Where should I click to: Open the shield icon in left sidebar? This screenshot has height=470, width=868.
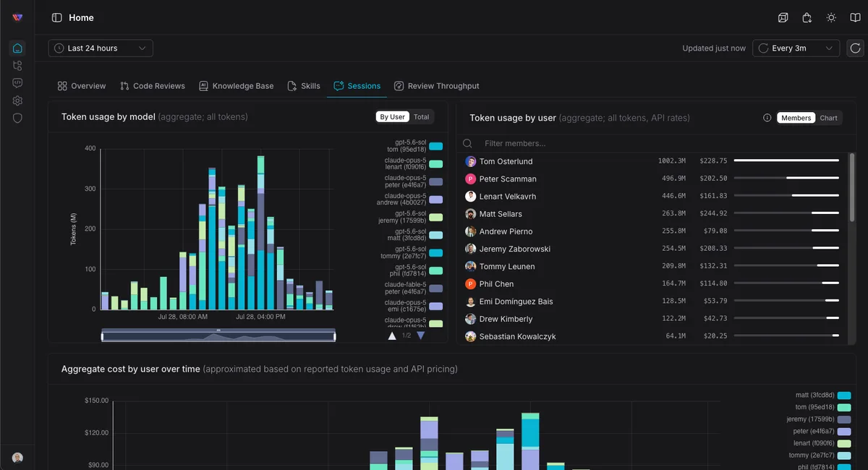click(x=17, y=118)
